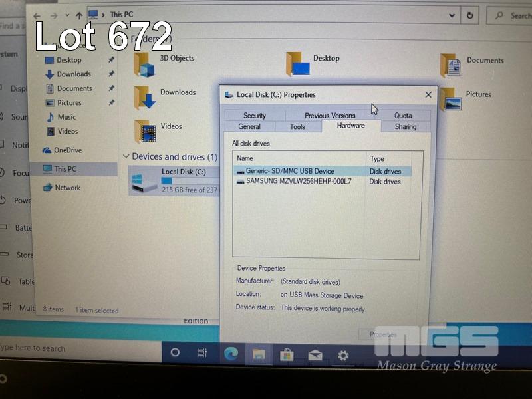Launch Microsoft Edge from taskbar
The height and width of the screenshot is (399, 532).
(231, 354)
